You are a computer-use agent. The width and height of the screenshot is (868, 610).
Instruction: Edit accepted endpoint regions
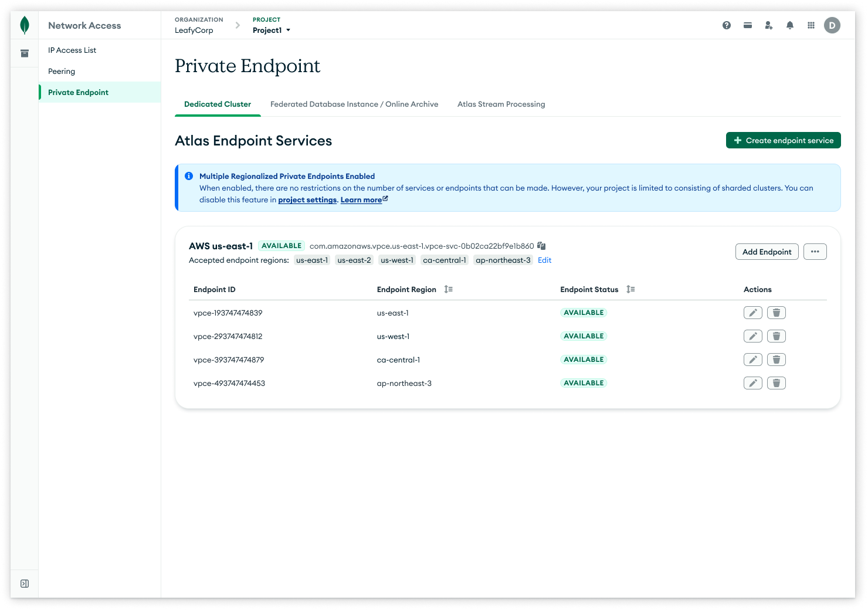click(x=545, y=260)
